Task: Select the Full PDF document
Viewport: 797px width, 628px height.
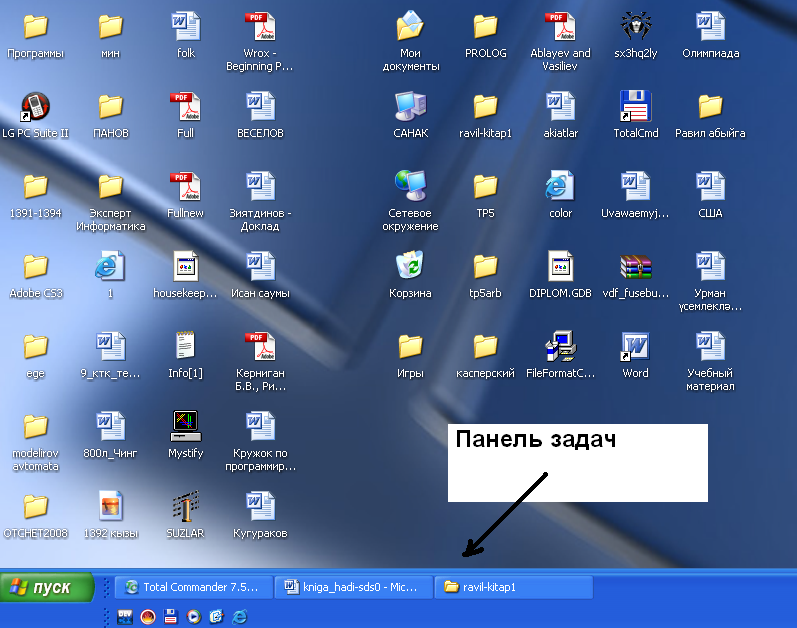Action: [x=186, y=106]
